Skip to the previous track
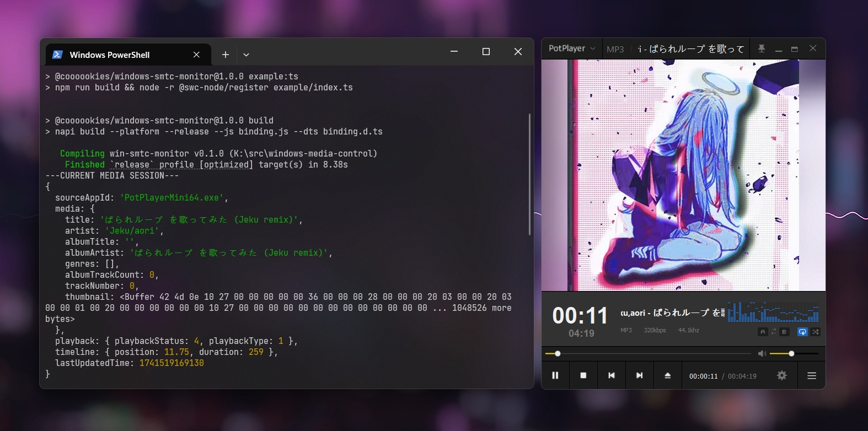Image resolution: width=868 pixels, height=431 pixels. tap(612, 375)
